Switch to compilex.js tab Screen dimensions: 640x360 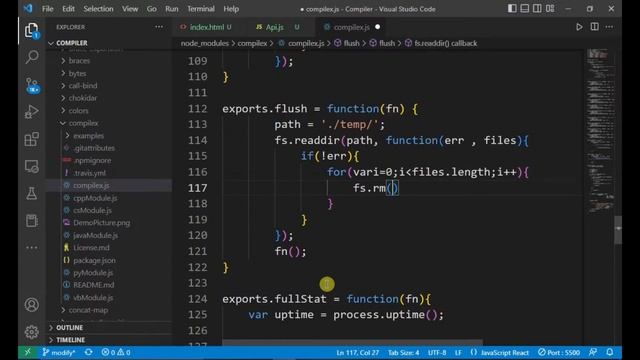point(352,27)
